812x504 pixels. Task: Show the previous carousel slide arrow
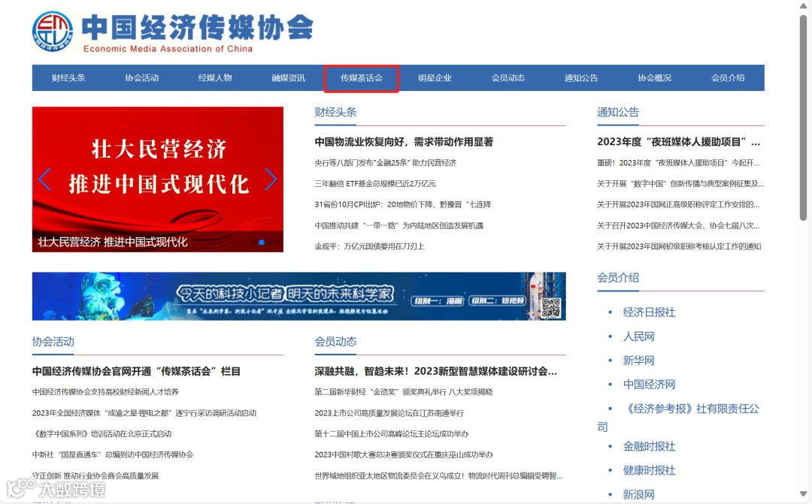[44, 180]
